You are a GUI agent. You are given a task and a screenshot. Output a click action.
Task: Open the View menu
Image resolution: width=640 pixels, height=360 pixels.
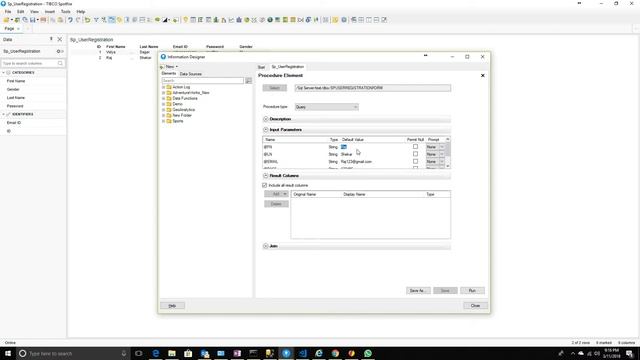point(34,12)
